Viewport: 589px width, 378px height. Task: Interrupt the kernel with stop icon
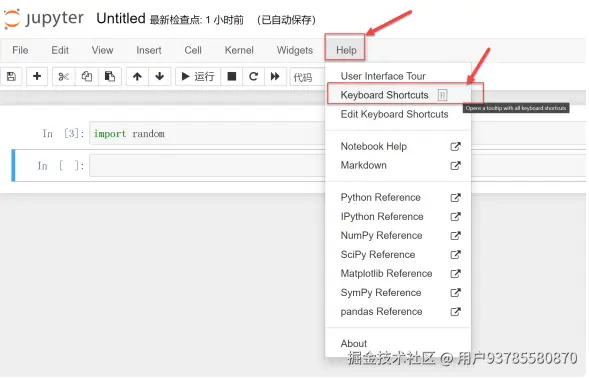click(232, 77)
